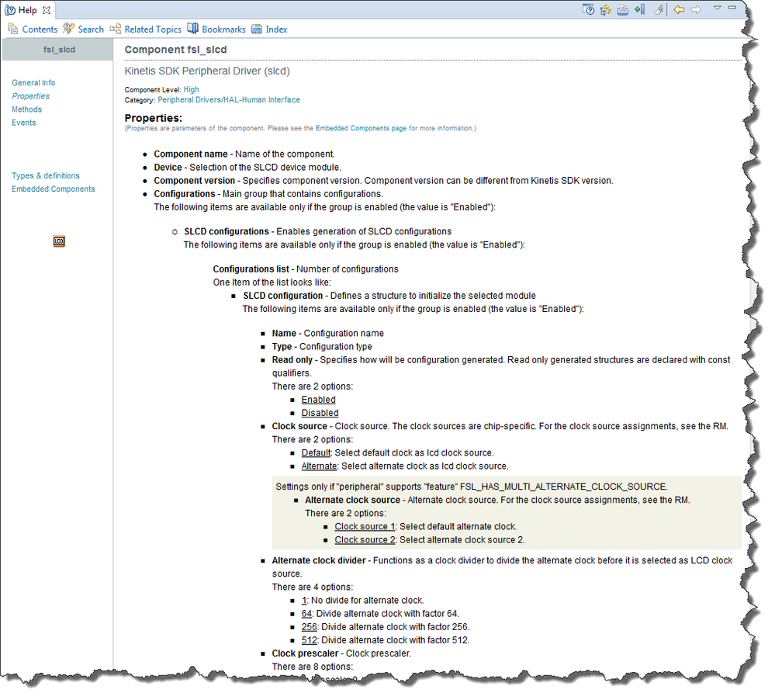
Task: Open Types & definitions link
Action: tap(46, 175)
